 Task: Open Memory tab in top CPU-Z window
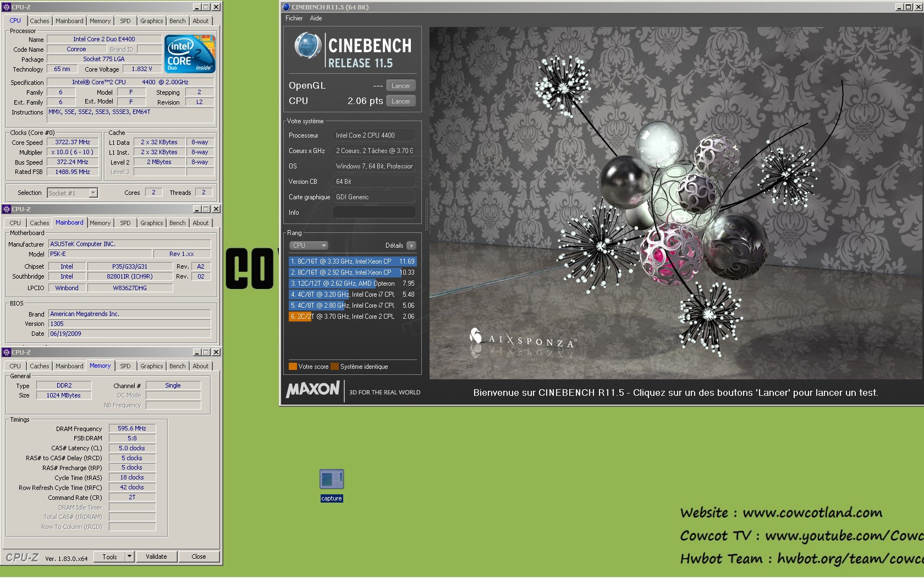(100, 21)
